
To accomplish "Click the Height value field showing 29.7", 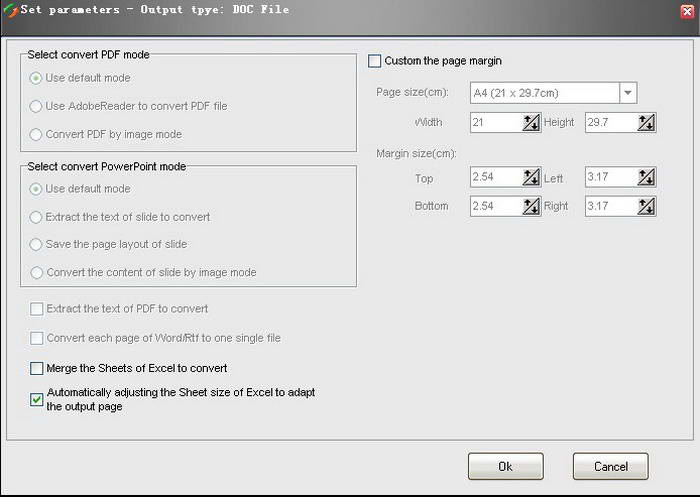I will tap(612, 122).
